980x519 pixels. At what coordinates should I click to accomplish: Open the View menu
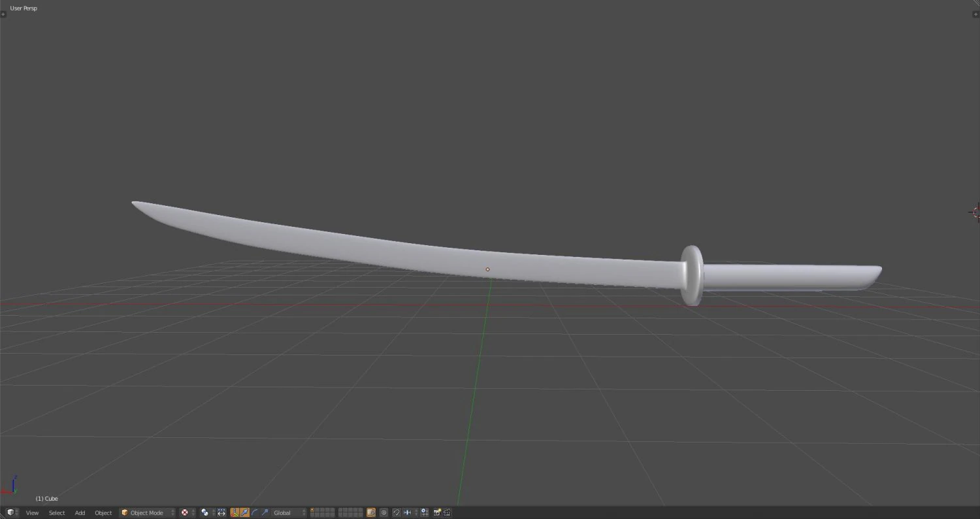click(x=32, y=513)
